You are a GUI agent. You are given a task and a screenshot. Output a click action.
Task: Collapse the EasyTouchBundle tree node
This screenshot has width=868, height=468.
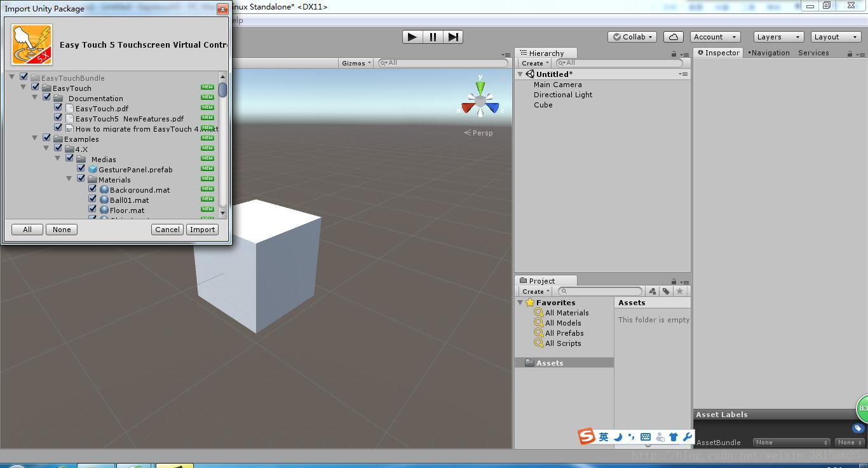12,77
